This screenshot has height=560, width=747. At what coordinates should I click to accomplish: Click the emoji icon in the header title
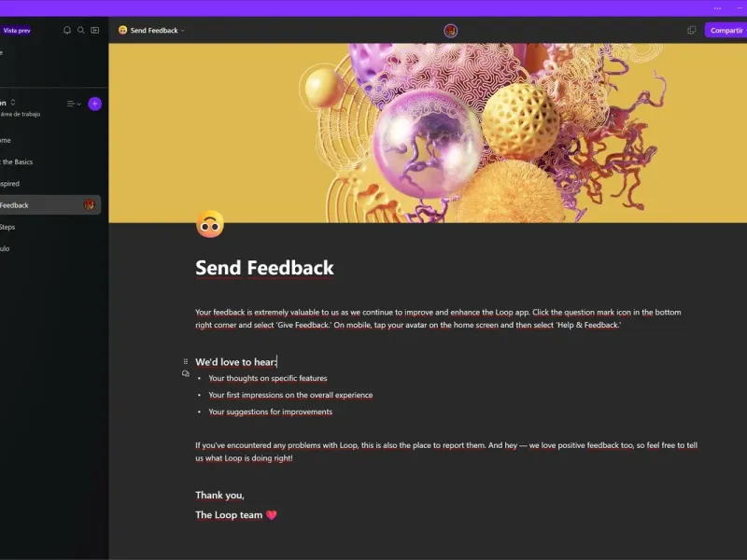click(x=123, y=30)
